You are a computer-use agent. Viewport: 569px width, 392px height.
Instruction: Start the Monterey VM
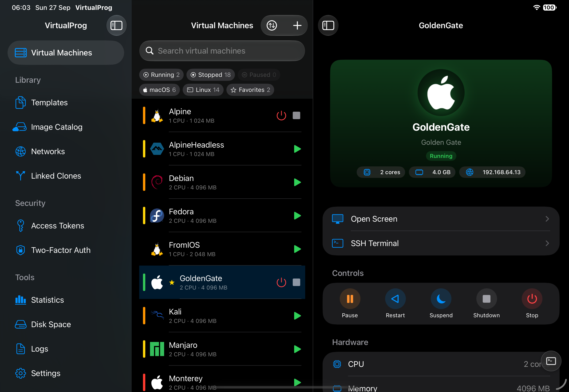297,382
